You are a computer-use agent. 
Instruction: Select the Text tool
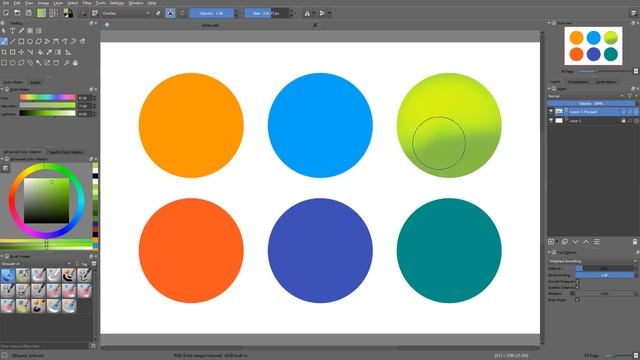[13, 31]
